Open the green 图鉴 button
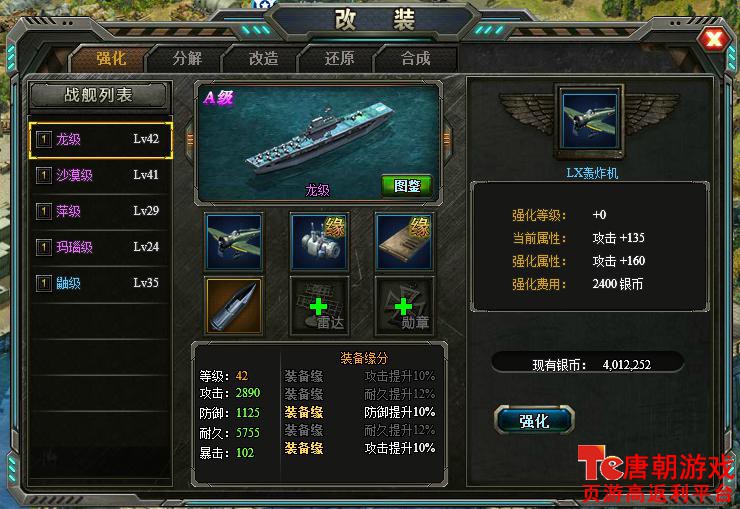 click(407, 185)
